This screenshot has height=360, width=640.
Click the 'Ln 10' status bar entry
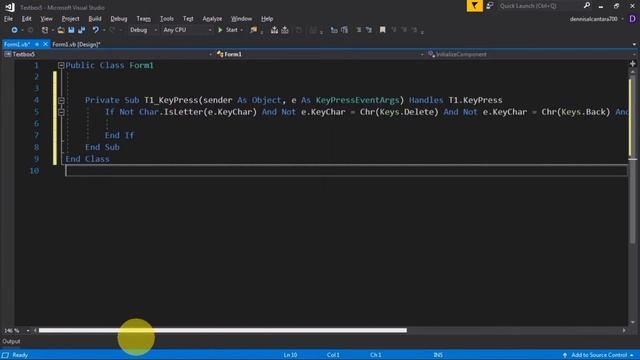tap(290, 355)
